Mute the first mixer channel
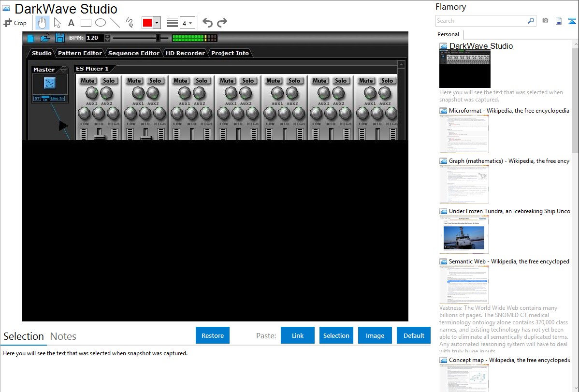 pos(87,81)
